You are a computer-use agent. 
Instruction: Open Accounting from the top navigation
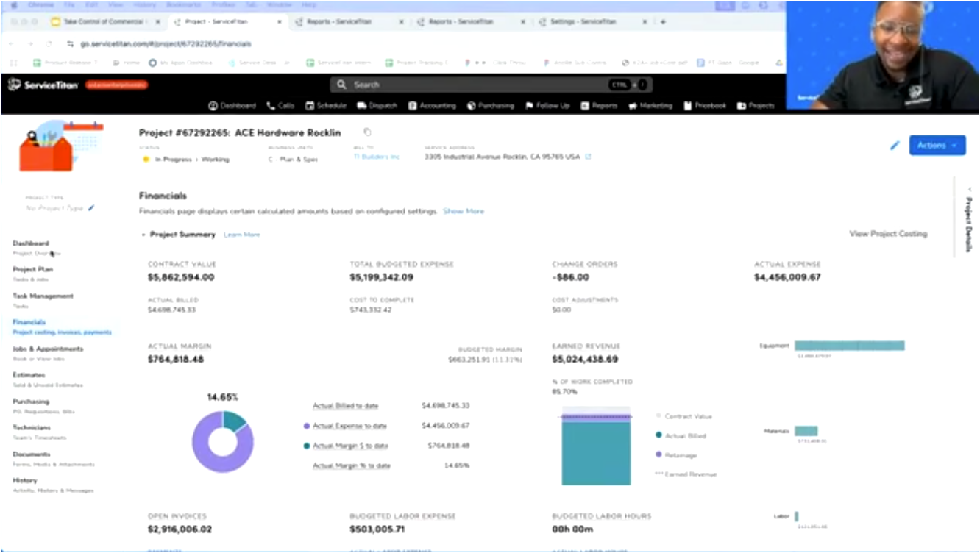coord(433,106)
